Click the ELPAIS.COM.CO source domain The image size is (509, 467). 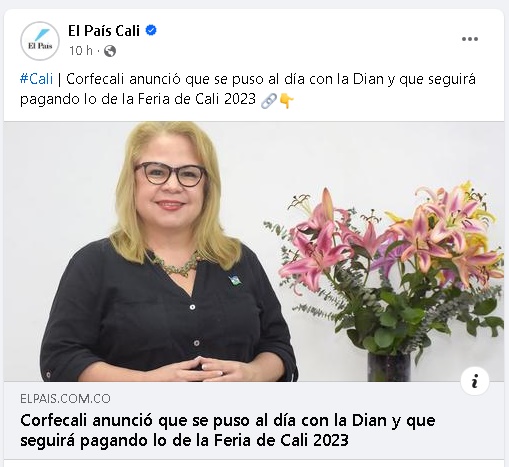[65, 399]
